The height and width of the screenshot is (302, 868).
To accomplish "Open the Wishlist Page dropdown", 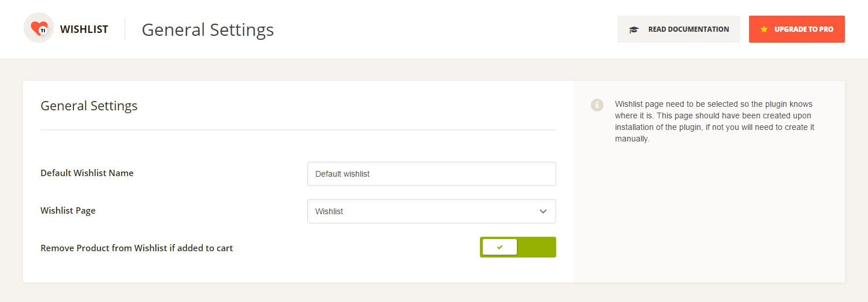I will pyautogui.click(x=431, y=211).
